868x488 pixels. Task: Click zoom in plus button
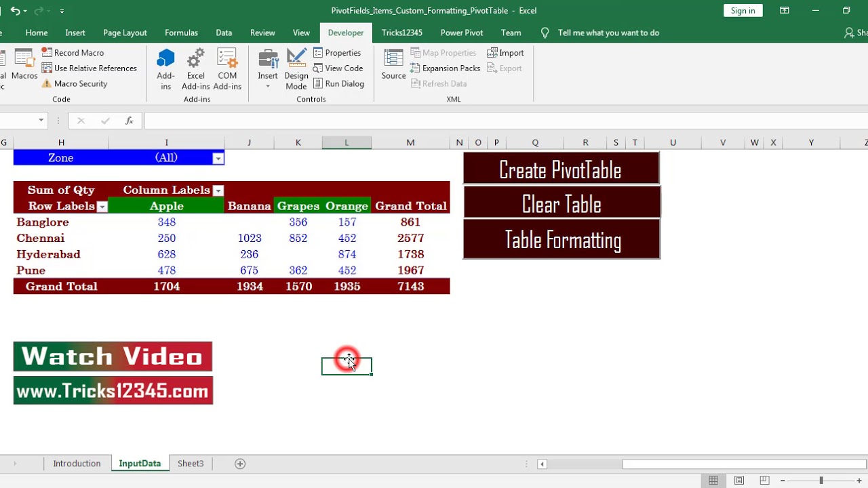859,481
